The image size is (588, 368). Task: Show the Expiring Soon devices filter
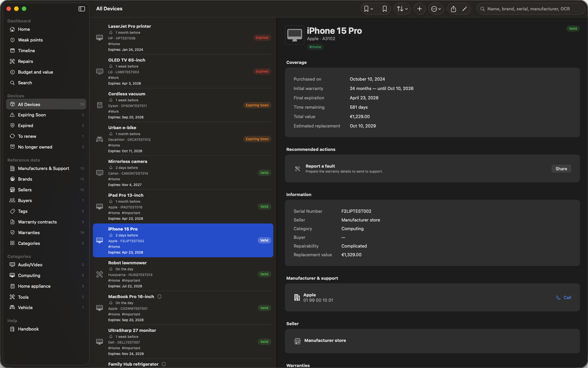click(x=46, y=115)
